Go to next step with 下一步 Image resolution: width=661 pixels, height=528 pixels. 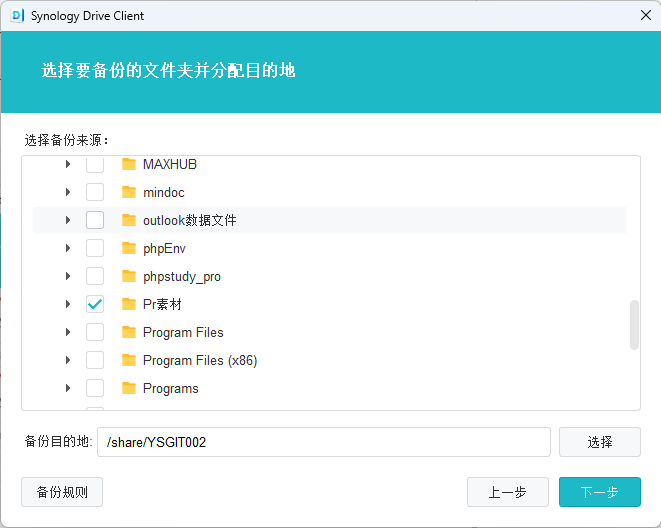coord(599,492)
